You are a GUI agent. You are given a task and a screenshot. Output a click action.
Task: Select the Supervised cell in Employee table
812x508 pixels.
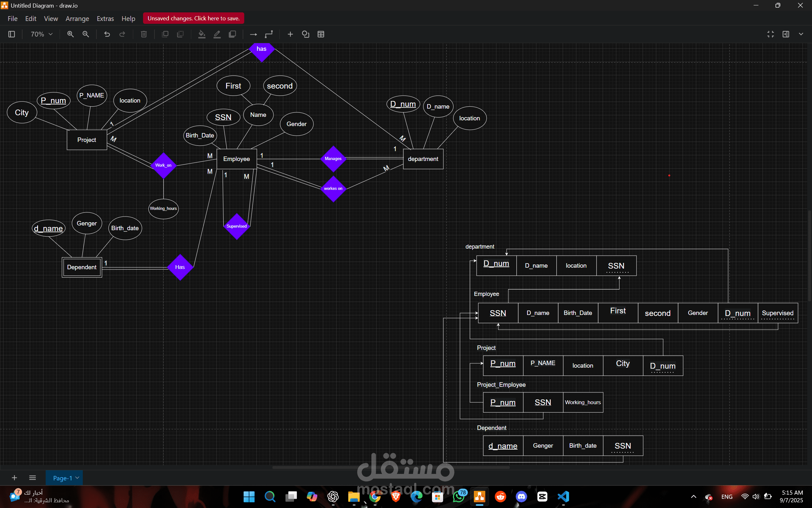(x=778, y=313)
